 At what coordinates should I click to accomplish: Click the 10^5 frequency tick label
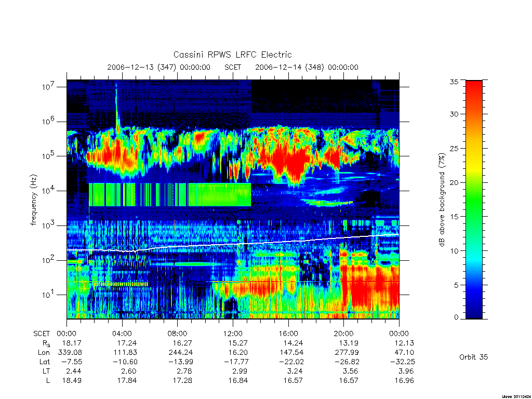coord(49,156)
